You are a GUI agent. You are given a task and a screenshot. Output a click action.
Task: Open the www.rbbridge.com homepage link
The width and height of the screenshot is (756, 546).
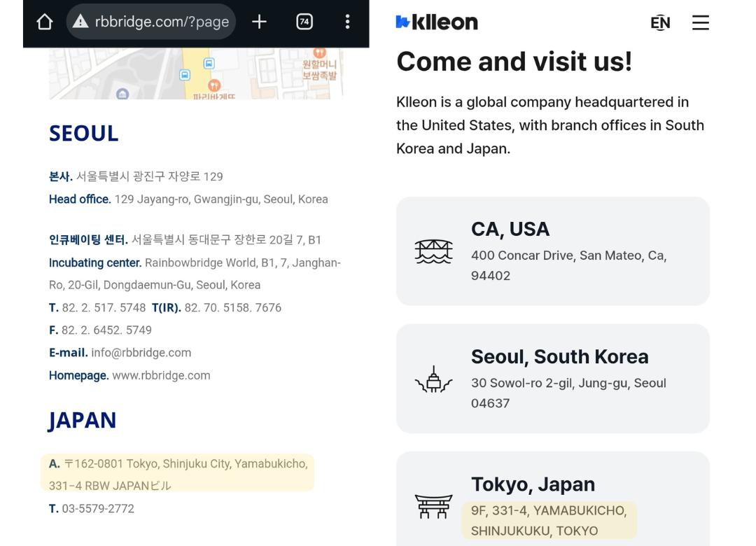(161, 375)
